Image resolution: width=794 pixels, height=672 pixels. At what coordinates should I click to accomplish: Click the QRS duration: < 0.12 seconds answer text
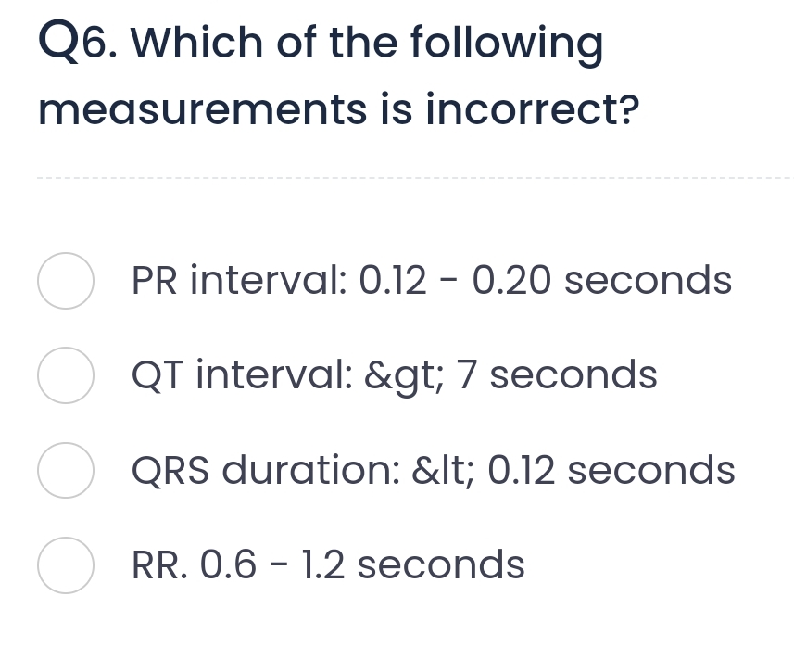point(434,471)
